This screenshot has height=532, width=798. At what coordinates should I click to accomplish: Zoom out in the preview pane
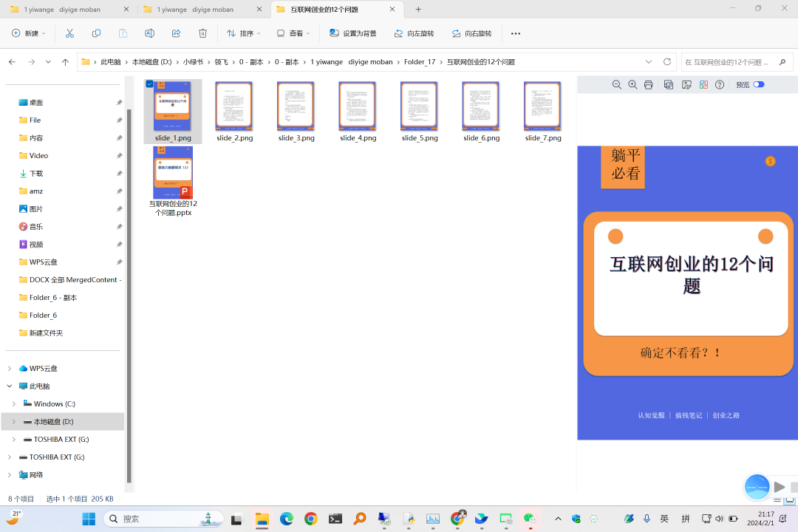click(x=616, y=84)
